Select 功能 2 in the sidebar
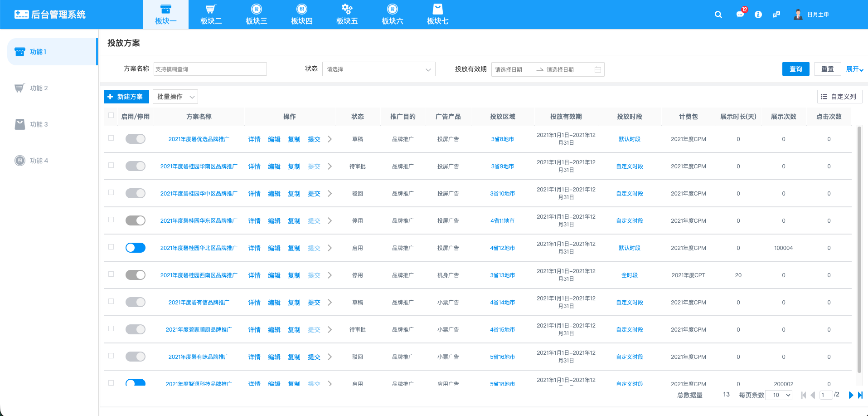This screenshot has height=416, width=868. tap(39, 88)
